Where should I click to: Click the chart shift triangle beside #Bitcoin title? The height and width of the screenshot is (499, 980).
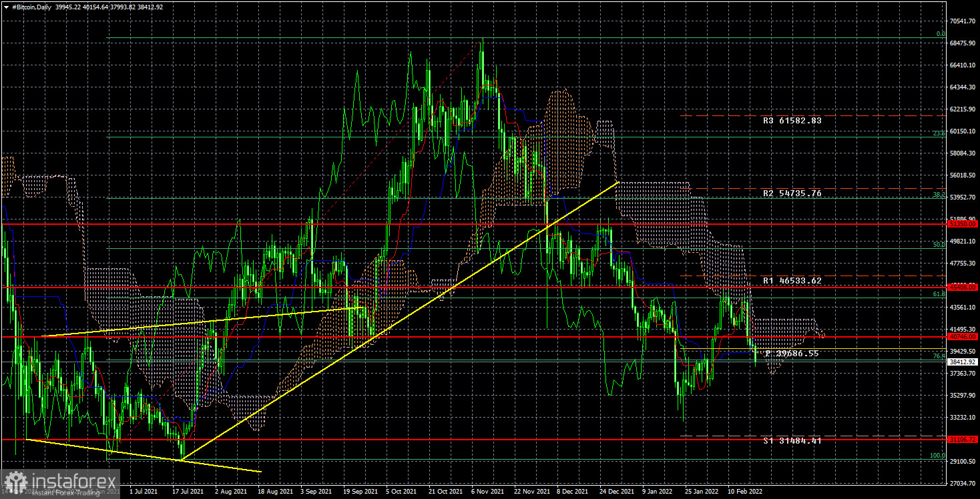pos(7,7)
